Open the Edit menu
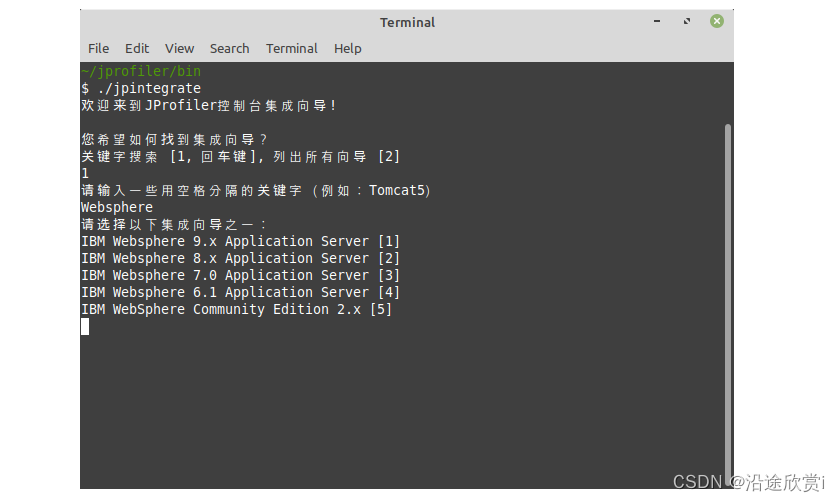The height and width of the screenshot is (502, 840). pyautogui.click(x=137, y=48)
